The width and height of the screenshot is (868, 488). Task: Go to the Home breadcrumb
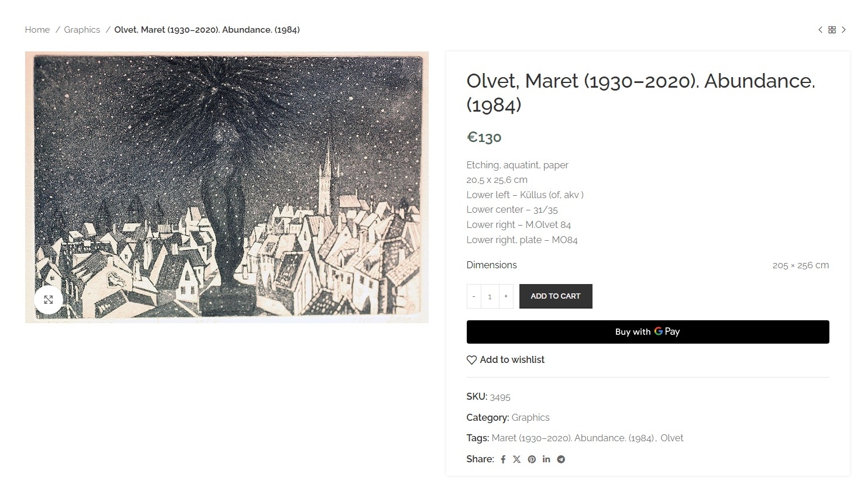tap(37, 30)
